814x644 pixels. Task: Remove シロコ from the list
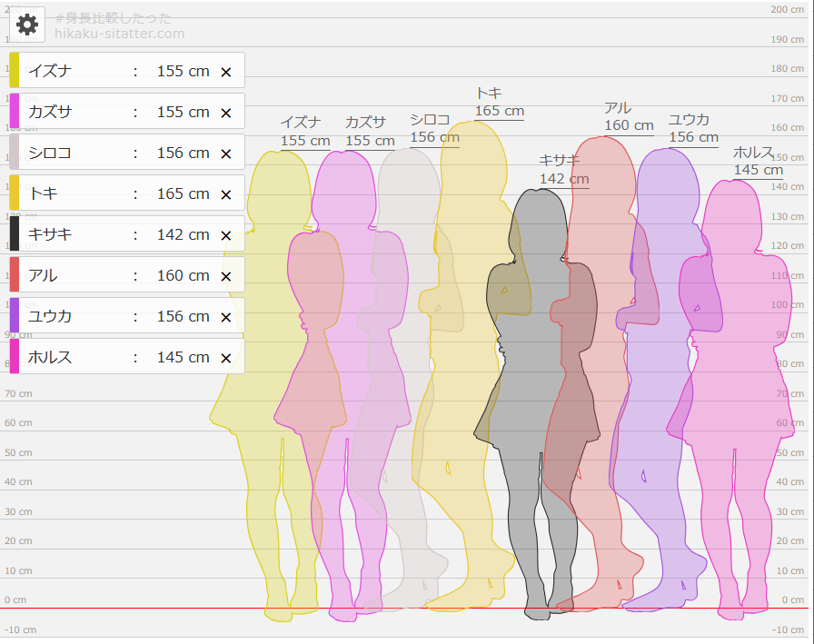pyautogui.click(x=226, y=154)
